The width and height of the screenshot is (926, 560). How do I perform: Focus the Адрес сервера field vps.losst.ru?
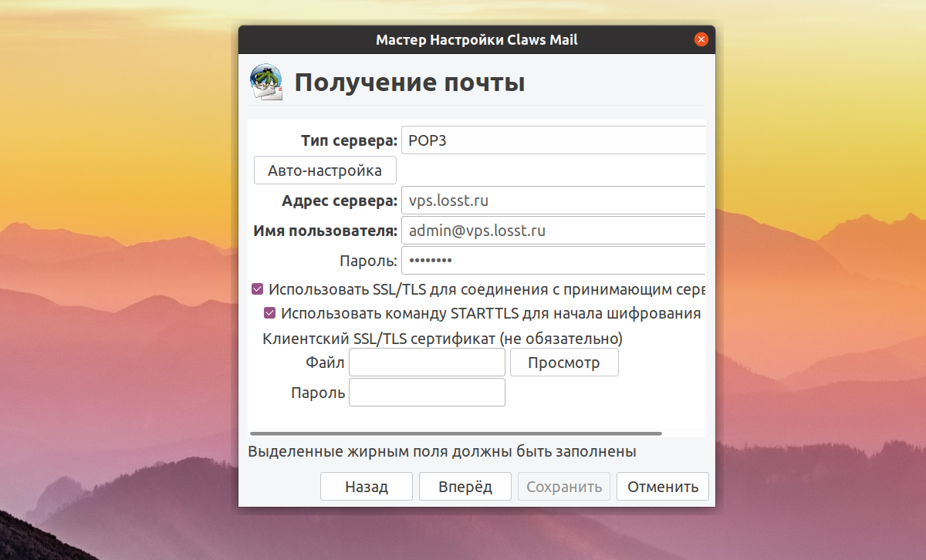[x=554, y=201]
